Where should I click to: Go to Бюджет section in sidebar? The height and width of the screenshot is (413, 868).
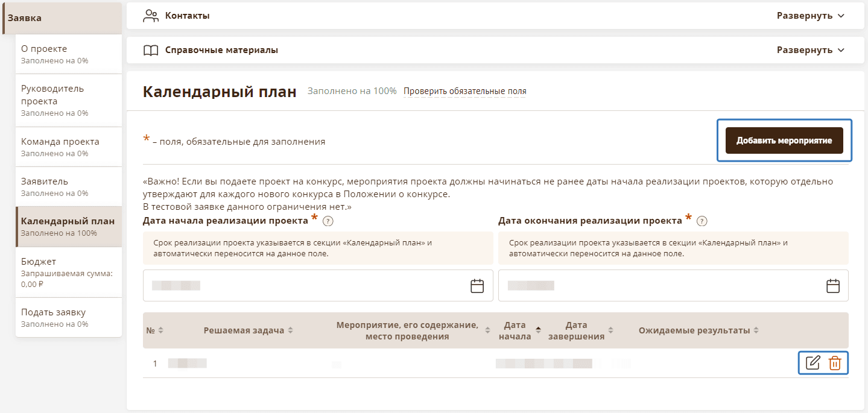tap(68, 272)
